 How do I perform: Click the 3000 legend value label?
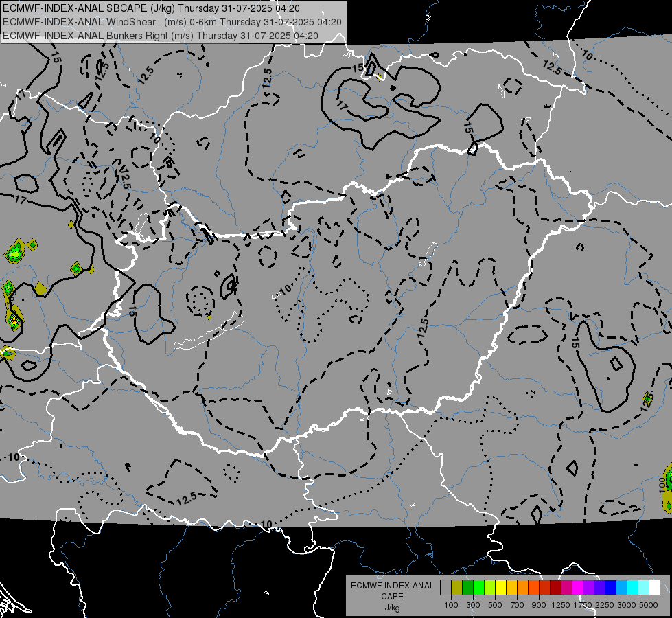pyautogui.click(x=627, y=605)
